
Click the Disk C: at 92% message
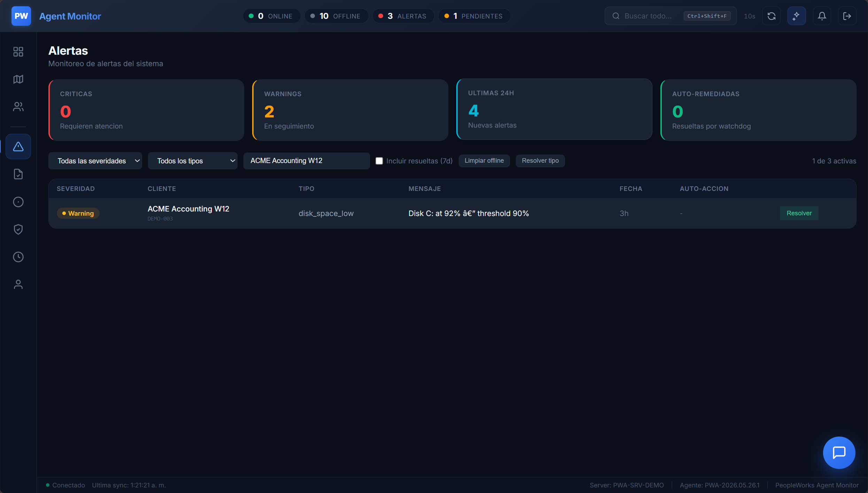[x=468, y=213]
